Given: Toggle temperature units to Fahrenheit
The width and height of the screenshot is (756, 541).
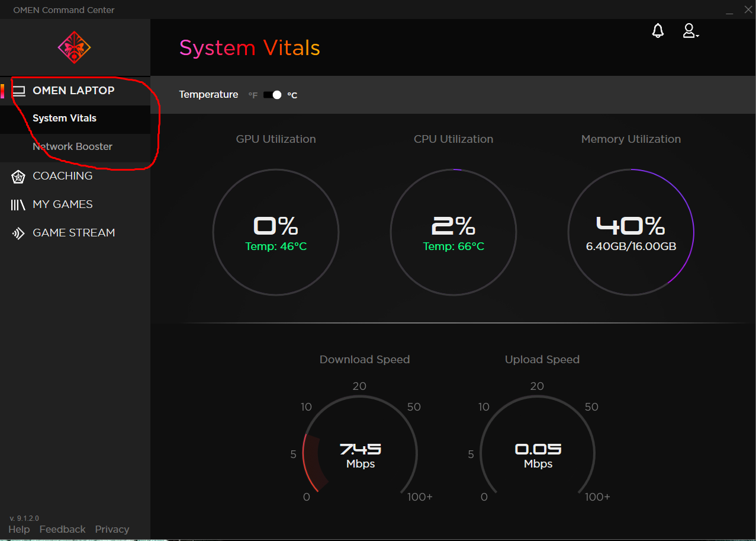Looking at the screenshot, I should [x=252, y=95].
